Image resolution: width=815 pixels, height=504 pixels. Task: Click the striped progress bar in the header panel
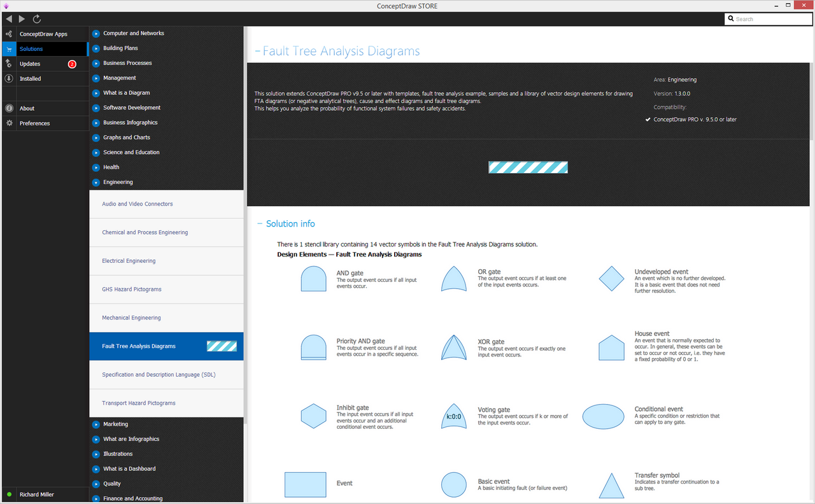point(528,167)
